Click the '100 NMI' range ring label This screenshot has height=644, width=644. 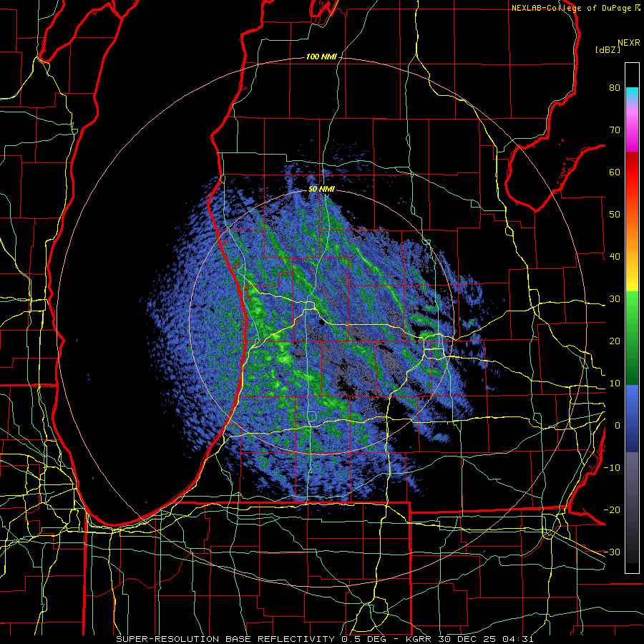point(321,57)
